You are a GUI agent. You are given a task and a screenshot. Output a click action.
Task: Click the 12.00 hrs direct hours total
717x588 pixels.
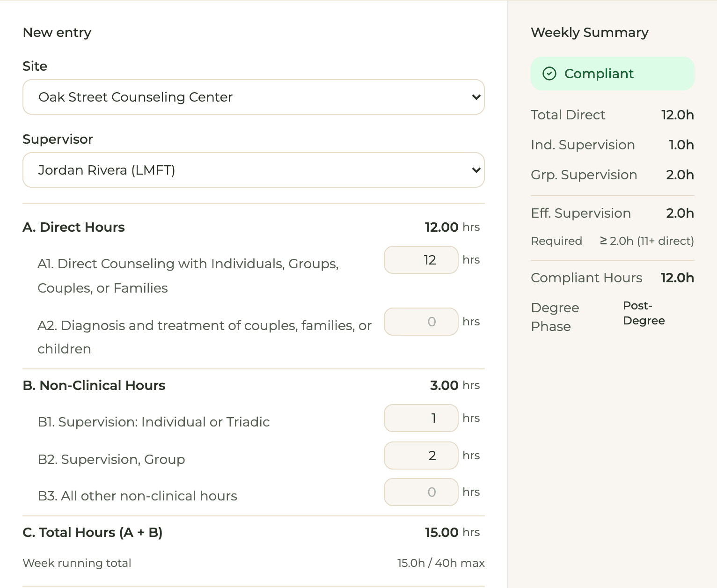tap(452, 227)
